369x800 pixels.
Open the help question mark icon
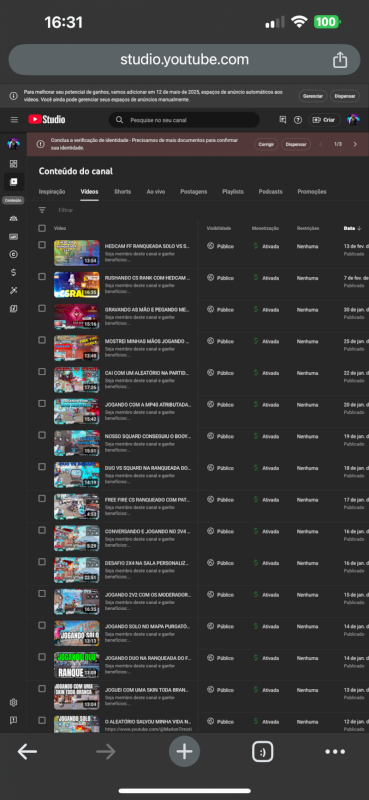(x=298, y=120)
